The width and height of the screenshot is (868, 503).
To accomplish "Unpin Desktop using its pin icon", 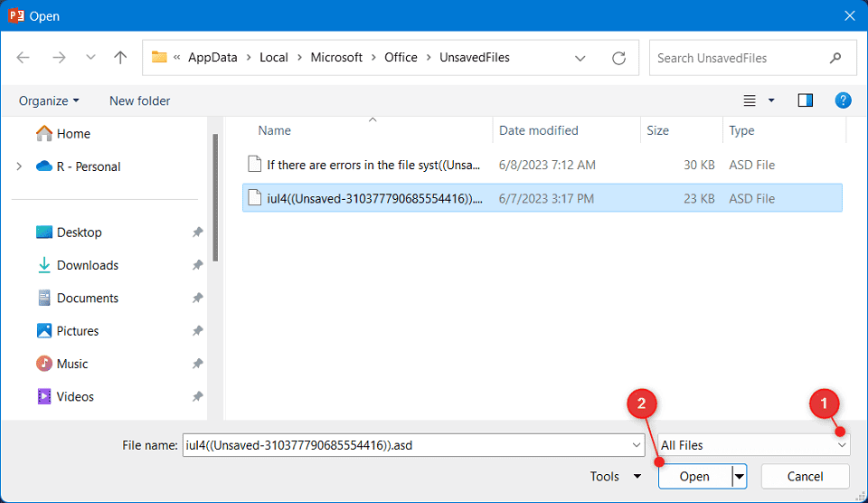I will tap(198, 233).
